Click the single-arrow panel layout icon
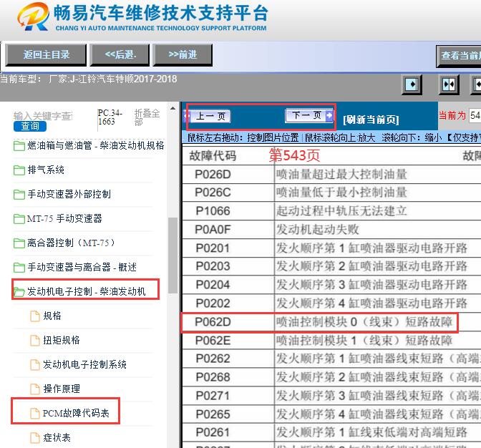 point(412,84)
